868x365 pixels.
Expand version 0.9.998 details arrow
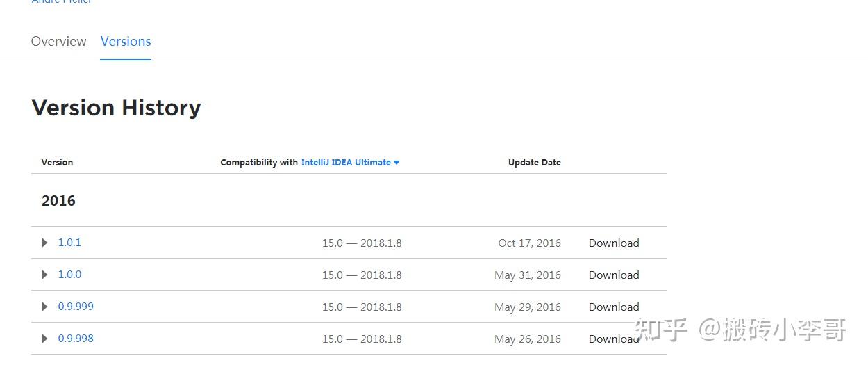44,339
